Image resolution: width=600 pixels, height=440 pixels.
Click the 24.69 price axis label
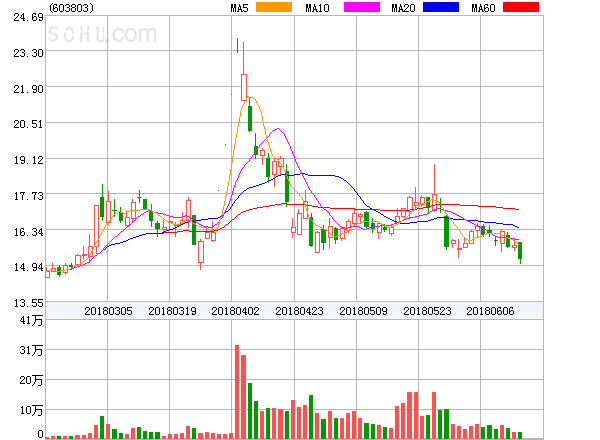pyautogui.click(x=28, y=18)
